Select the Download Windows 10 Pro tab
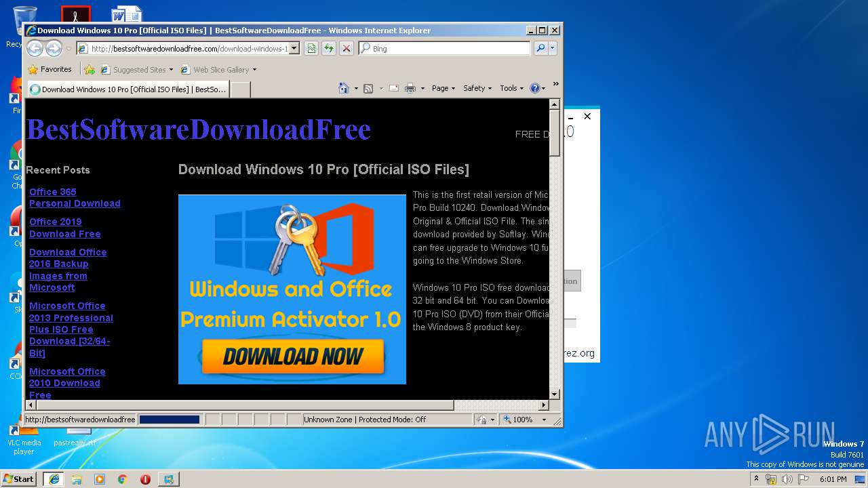 tap(128, 89)
